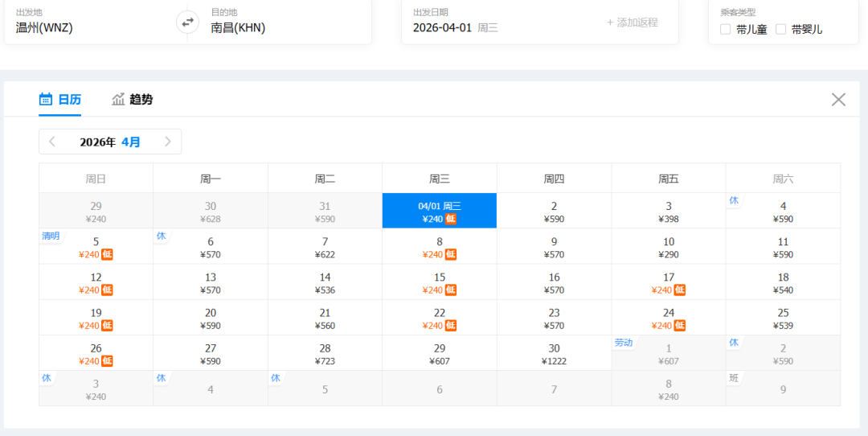
Task: Choose April 5 Qingming low fare
Action: click(96, 248)
